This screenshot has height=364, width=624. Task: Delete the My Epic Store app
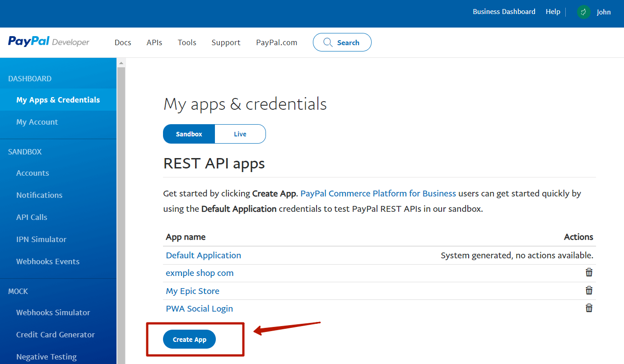[589, 290]
